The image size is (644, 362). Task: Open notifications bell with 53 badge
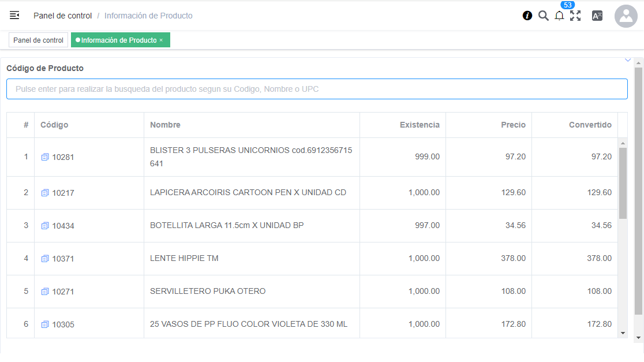(559, 16)
